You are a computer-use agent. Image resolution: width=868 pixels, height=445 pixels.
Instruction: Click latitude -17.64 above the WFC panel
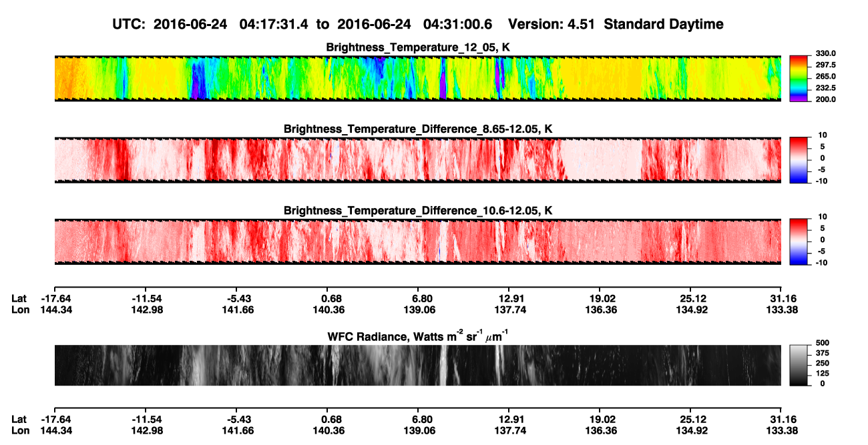57,298
